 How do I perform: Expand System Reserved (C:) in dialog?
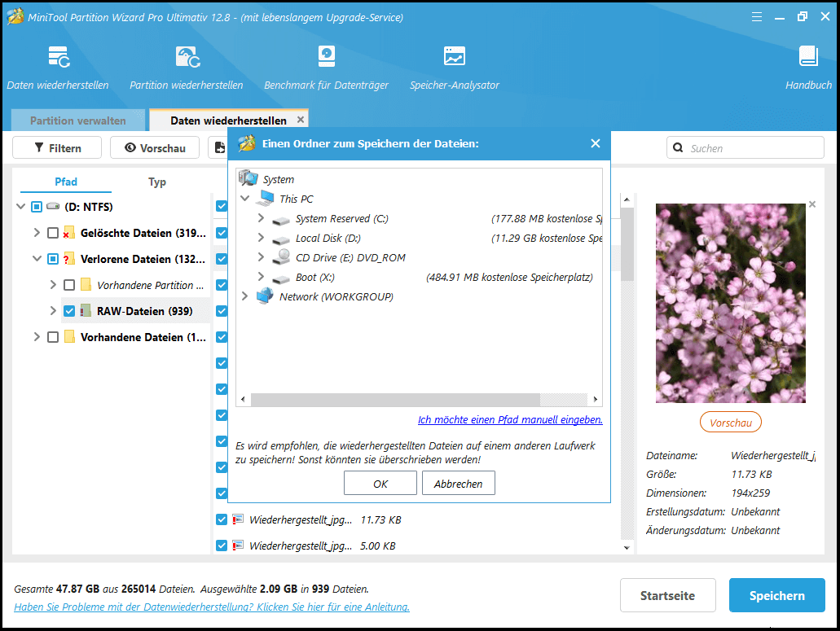(261, 218)
